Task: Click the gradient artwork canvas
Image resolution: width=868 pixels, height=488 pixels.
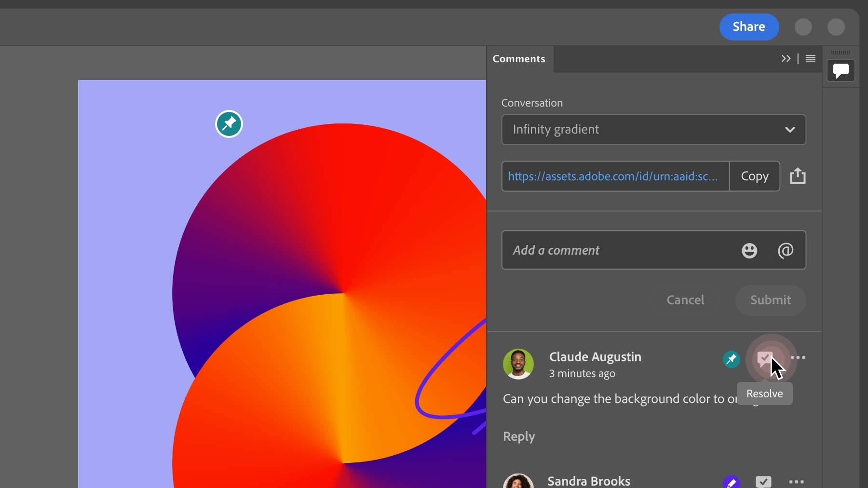Action: (282, 285)
